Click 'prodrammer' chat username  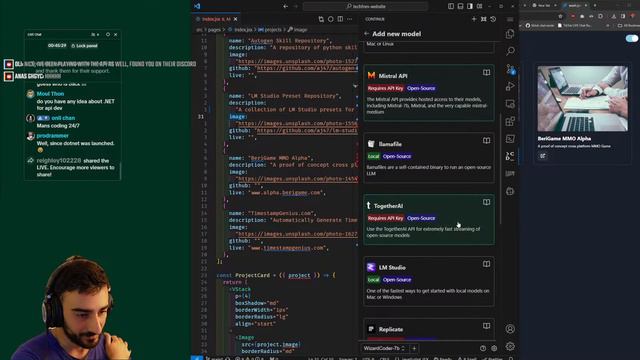pyautogui.click(x=53, y=136)
